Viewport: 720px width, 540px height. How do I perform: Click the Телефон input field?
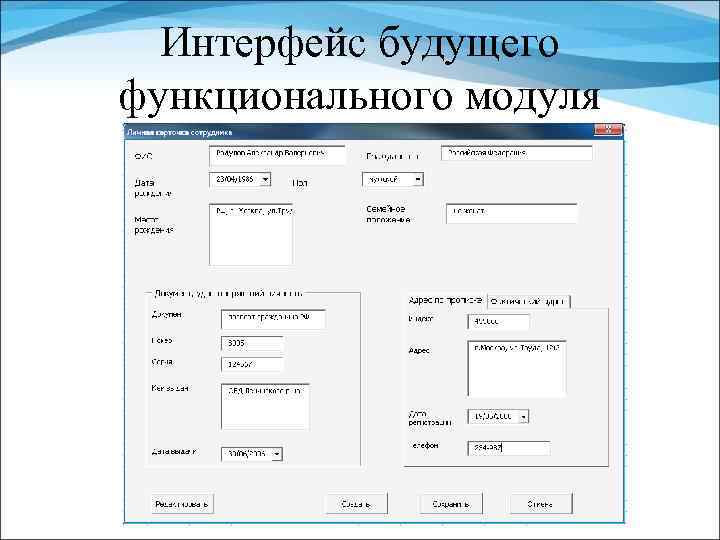[x=509, y=448]
